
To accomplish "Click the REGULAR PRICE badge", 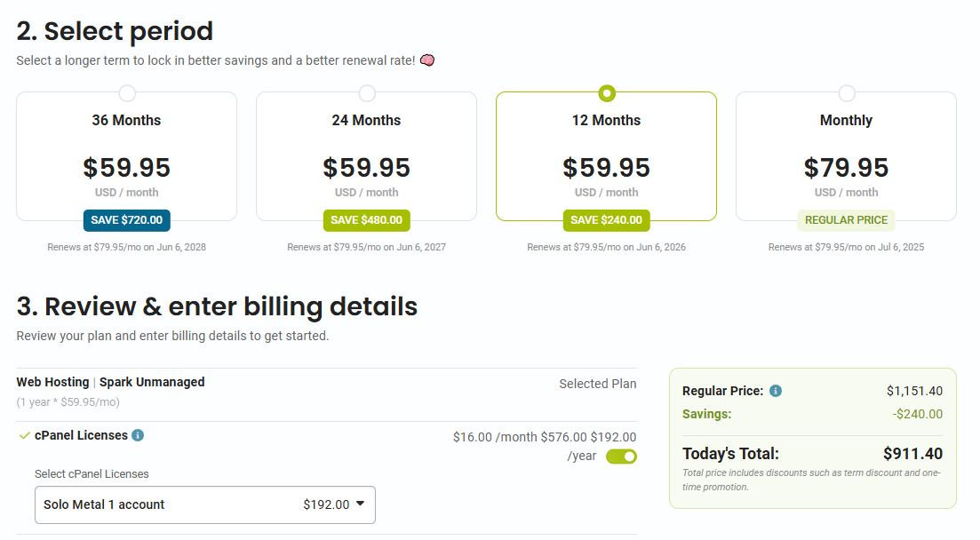I will (846, 220).
